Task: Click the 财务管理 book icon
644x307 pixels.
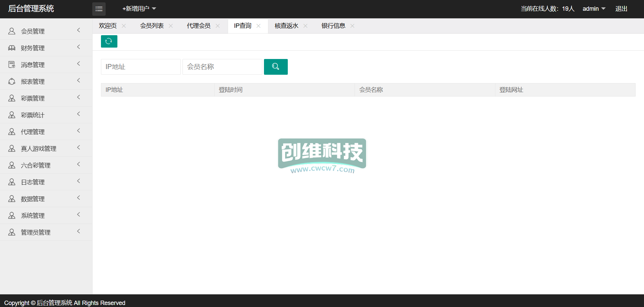Action: coord(12,48)
